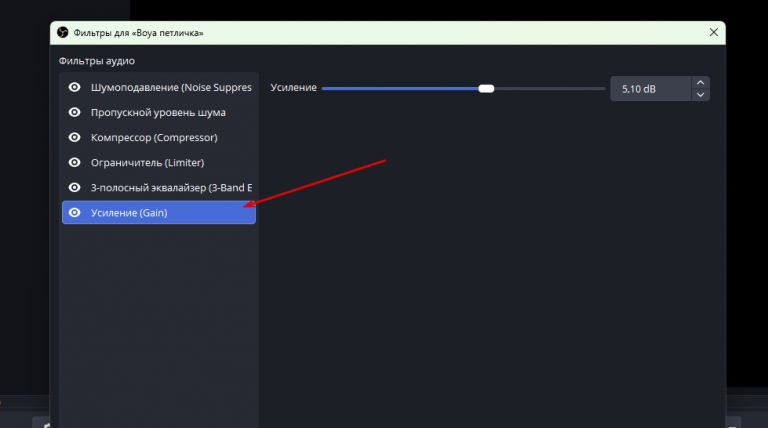Click the Усиление gain slider handle
Viewport: 768px width, 428px height.
pyautogui.click(x=486, y=89)
